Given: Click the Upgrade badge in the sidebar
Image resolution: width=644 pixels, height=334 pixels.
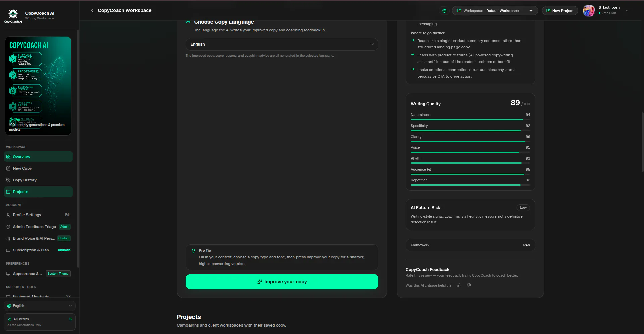Looking at the screenshot, I should click(x=64, y=250).
